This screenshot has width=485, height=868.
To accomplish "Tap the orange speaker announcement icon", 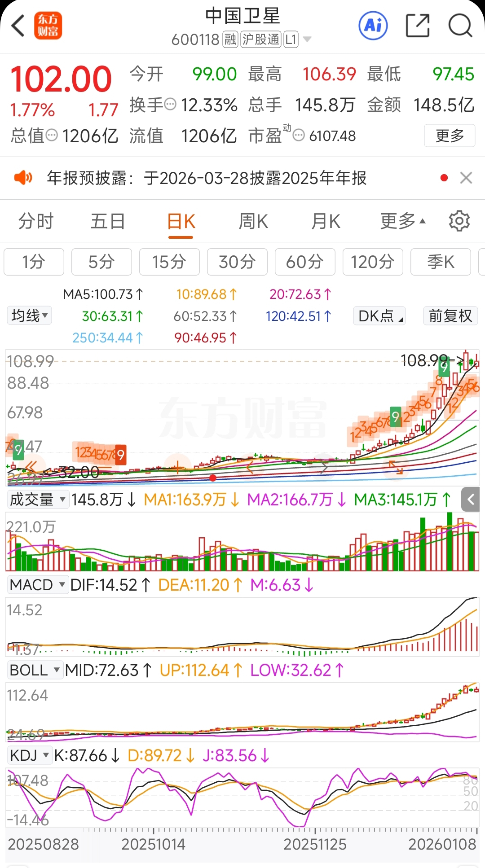I will click(x=23, y=178).
